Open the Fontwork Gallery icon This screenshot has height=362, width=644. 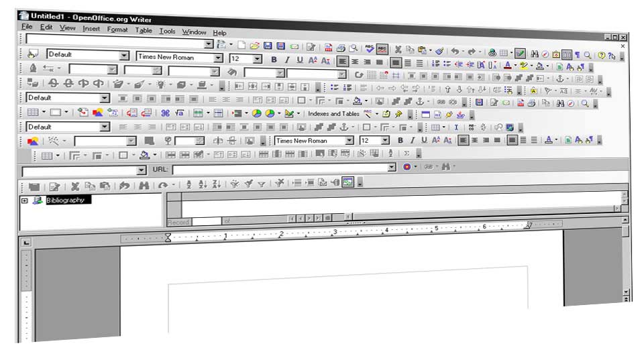[533, 90]
